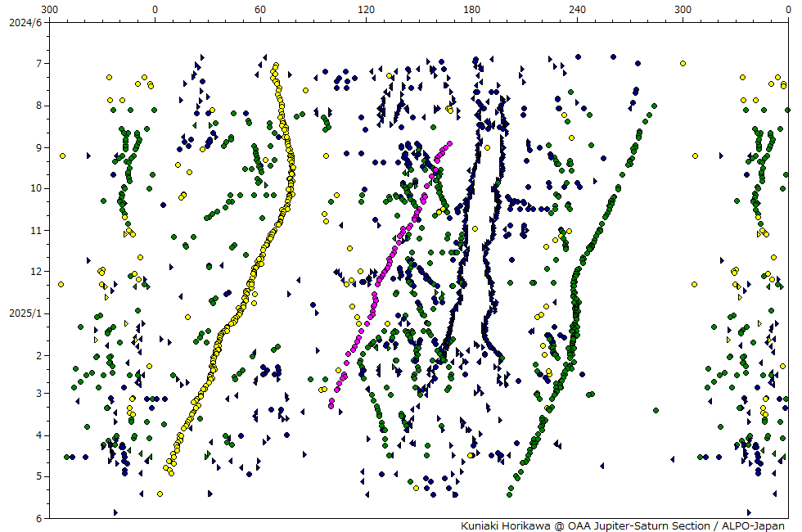
Task: Click month 9 label on the left axis
Action: click(x=38, y=147)
